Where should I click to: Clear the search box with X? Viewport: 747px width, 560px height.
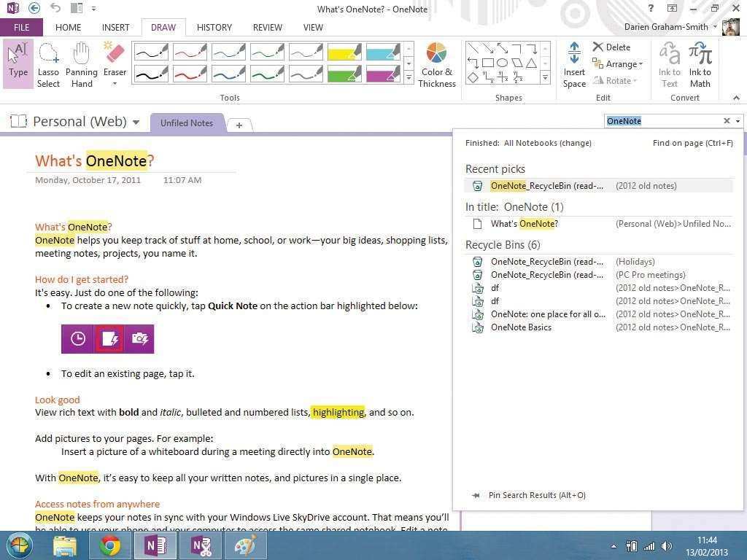[727, 121]
